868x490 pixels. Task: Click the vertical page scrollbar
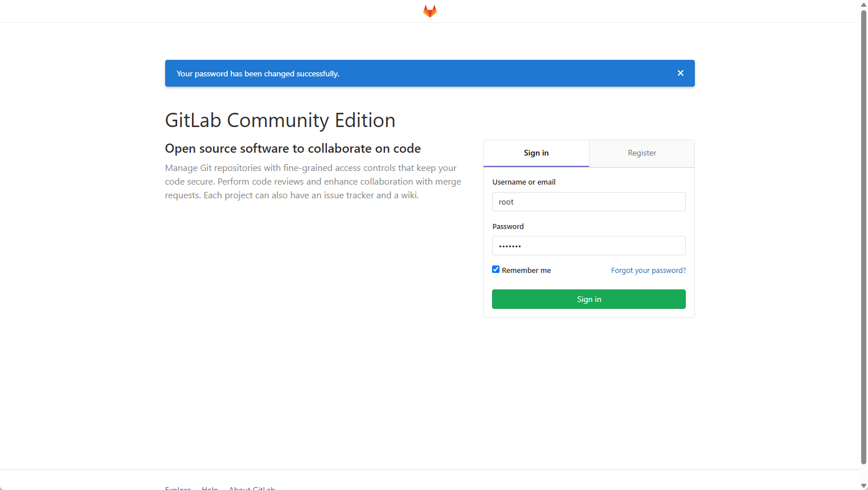click(863, 236)
